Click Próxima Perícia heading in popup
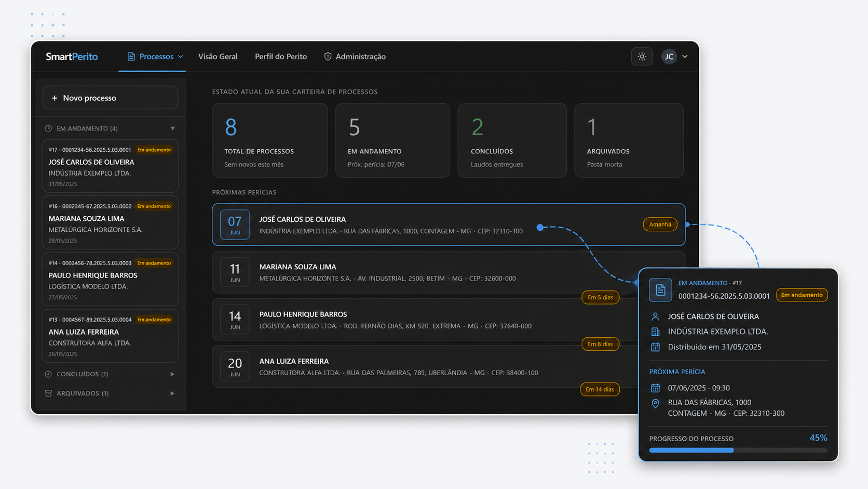The width and height of the screenshot is (868, 489). pos(677,372)
